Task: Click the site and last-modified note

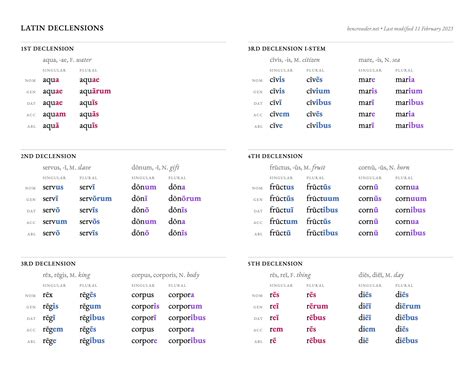Action: pos(400,29)
